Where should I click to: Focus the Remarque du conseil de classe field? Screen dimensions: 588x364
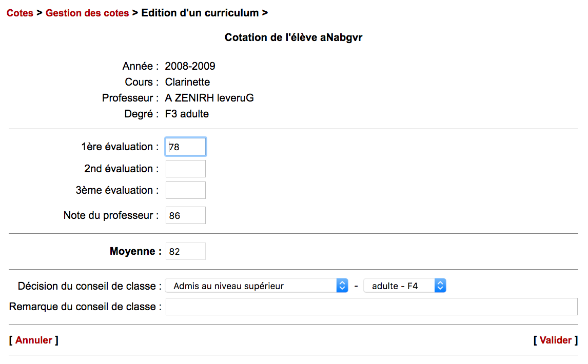click(x=371, y=307)
